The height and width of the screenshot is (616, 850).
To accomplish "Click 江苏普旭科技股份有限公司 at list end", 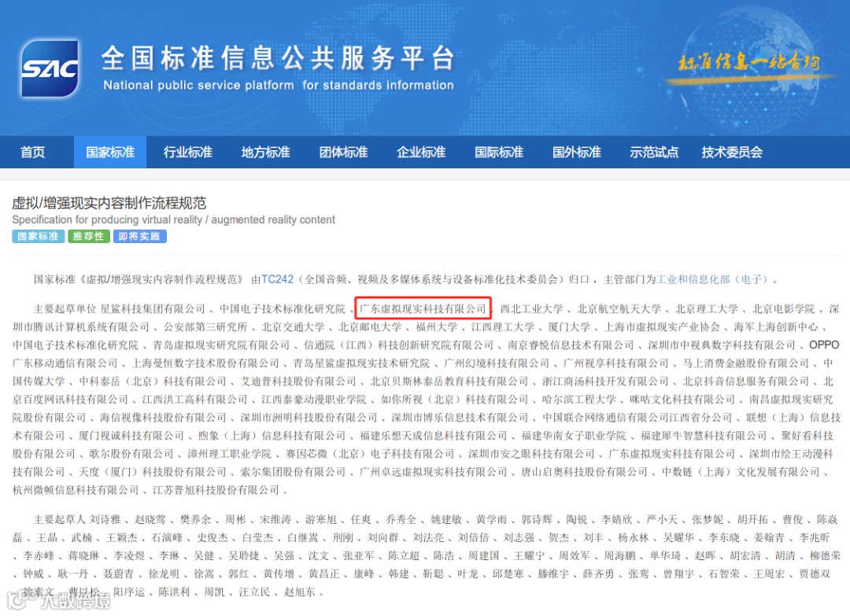I will click(x=216, y=490).
